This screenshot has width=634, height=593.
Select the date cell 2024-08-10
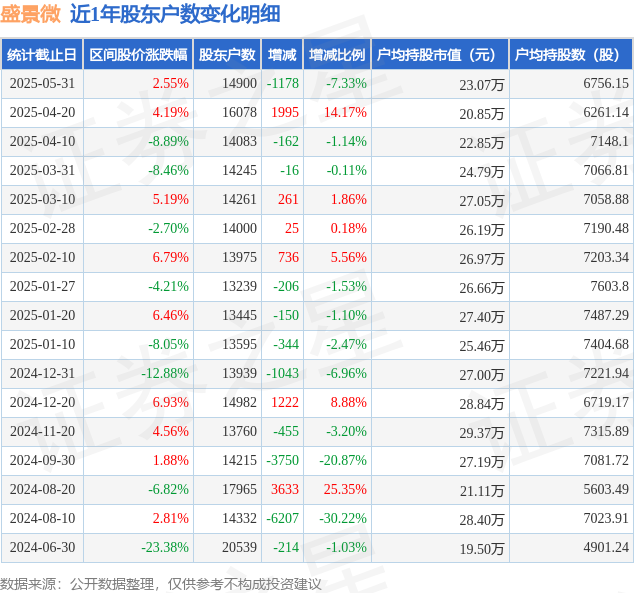click(x=42, y=518)
